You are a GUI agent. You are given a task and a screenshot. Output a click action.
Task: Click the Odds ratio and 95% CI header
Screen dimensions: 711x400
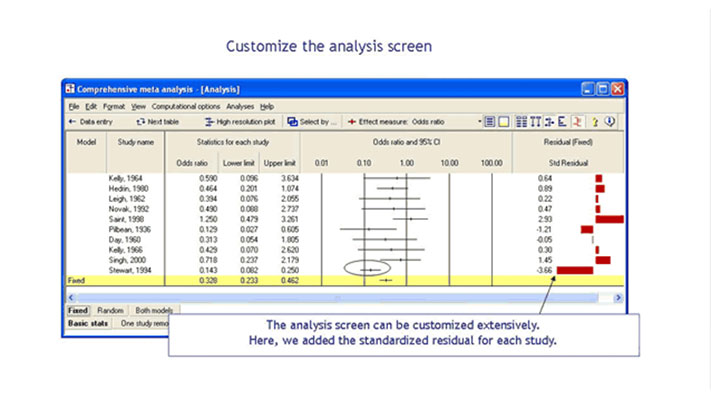tap(406, 142)
